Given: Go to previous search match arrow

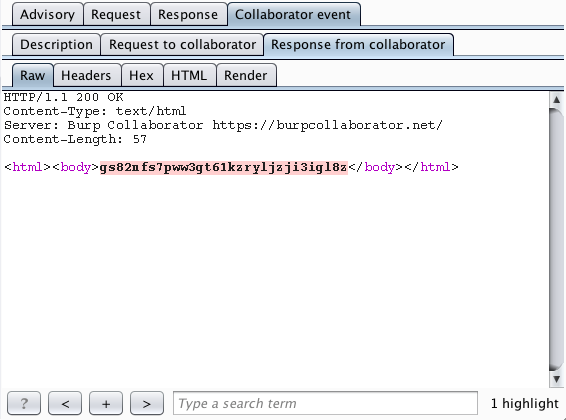Looking at the screenshot, I should (x=65, y=403).
